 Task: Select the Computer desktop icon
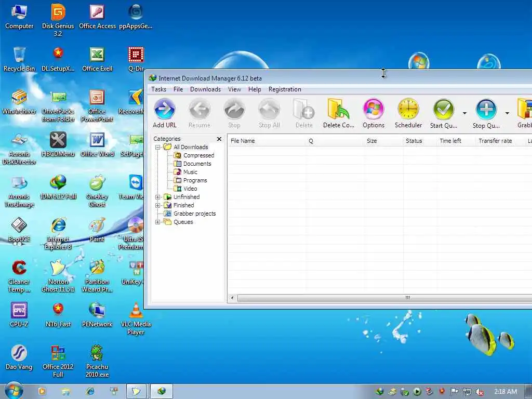click(x=19, y=16)
